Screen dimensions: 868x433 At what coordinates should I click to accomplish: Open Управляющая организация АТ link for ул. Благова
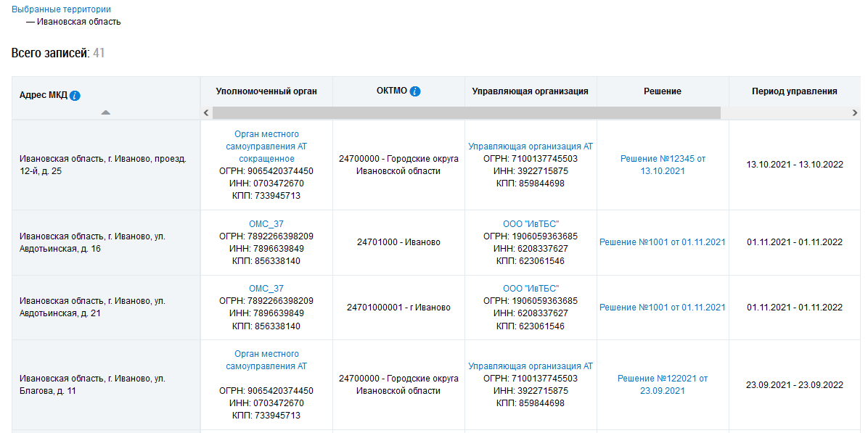click(531, 366)
